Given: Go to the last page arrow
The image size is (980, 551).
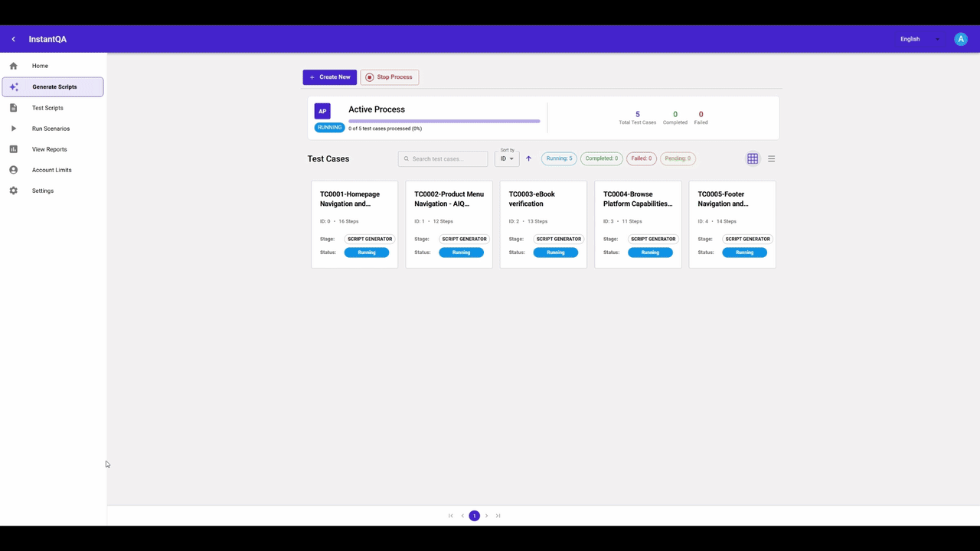Looking at the screenshot, I should coord(498,516).
